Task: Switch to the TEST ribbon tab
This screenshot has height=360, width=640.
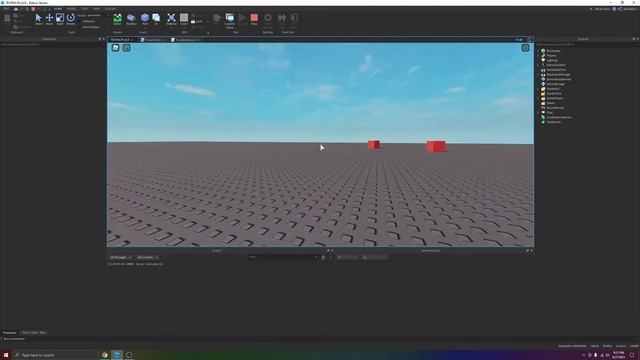Action: (x=84, y=9)
